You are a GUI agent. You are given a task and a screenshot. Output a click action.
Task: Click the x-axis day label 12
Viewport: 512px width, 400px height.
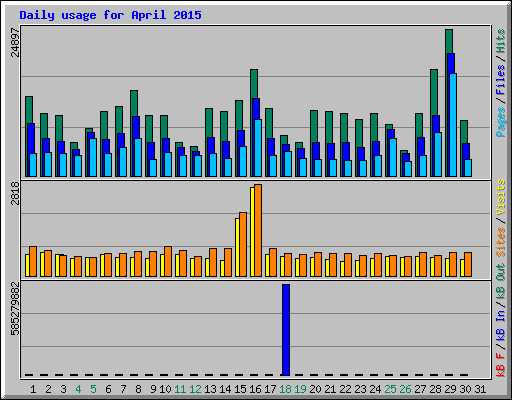tap(195, 389)
